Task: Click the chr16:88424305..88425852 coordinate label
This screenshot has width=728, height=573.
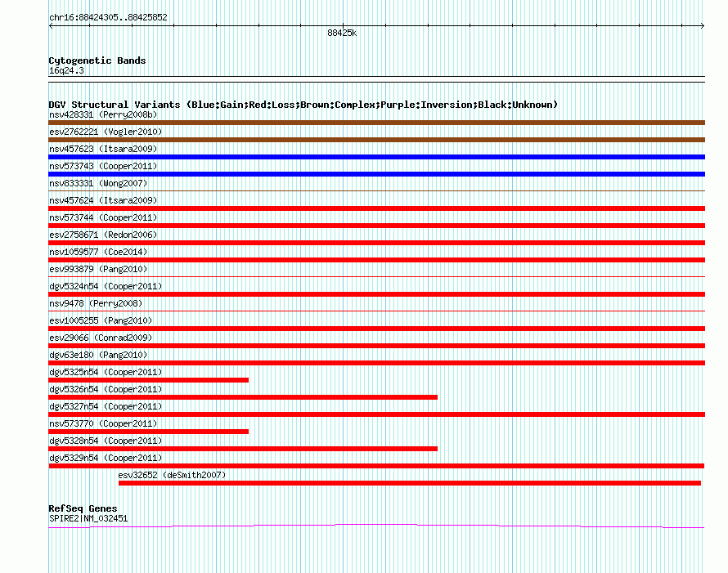Action: [108, 17]
